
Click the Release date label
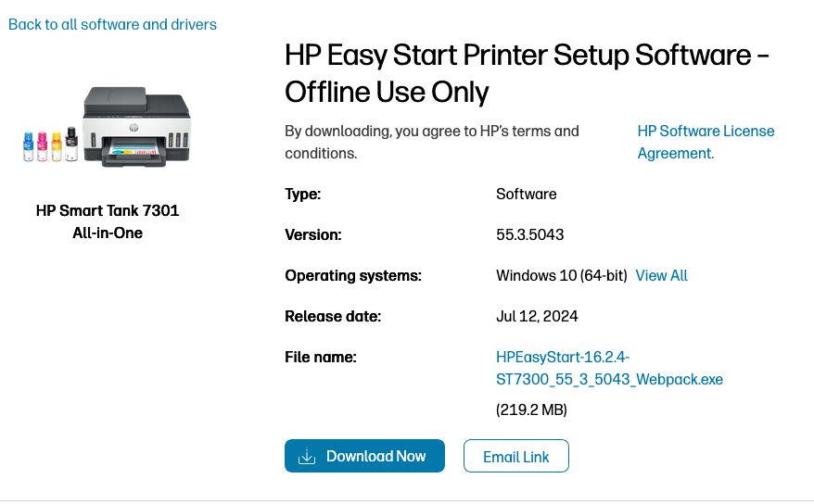[332, 316]
